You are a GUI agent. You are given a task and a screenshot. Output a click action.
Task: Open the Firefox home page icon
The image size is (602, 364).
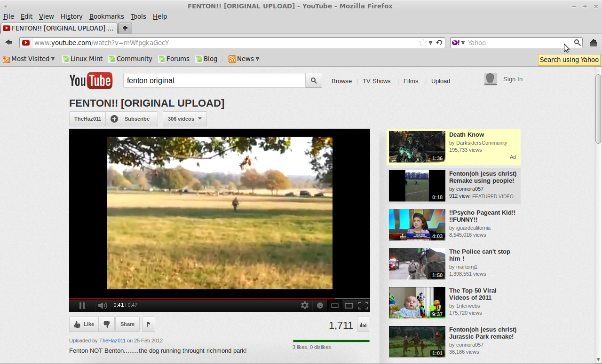point(593,43)
